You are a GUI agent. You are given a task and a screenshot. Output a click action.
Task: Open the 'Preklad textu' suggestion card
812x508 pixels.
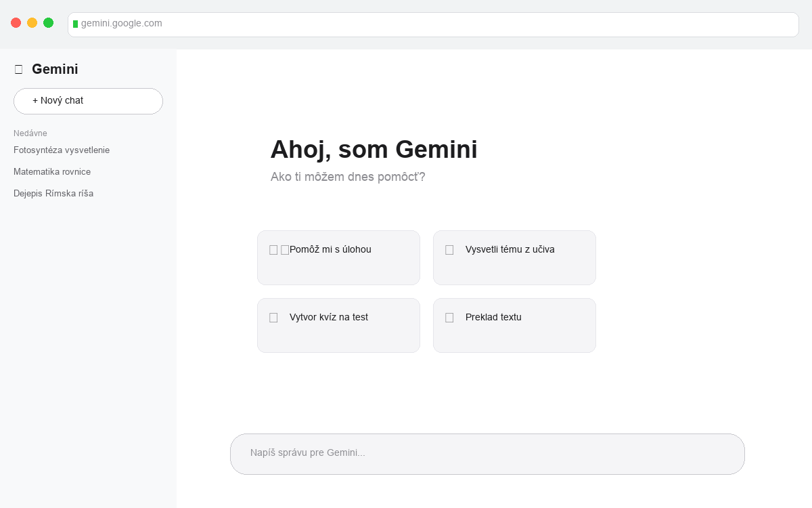514,325
